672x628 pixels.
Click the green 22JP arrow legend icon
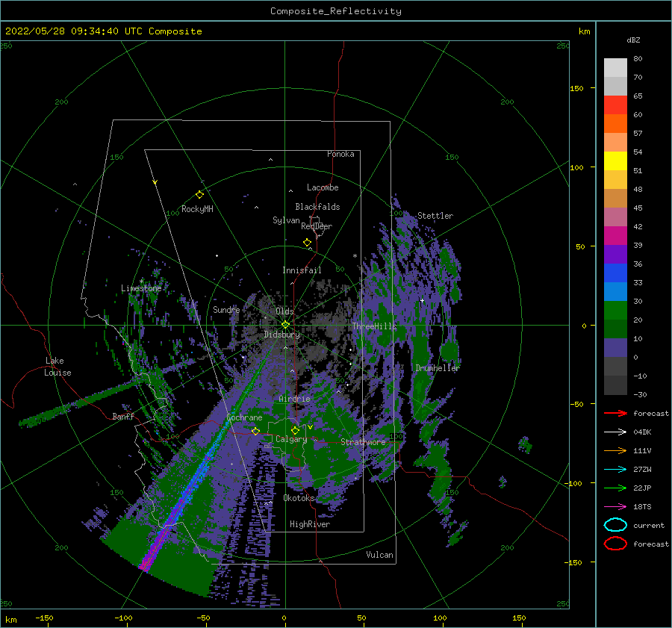point(615,488)
